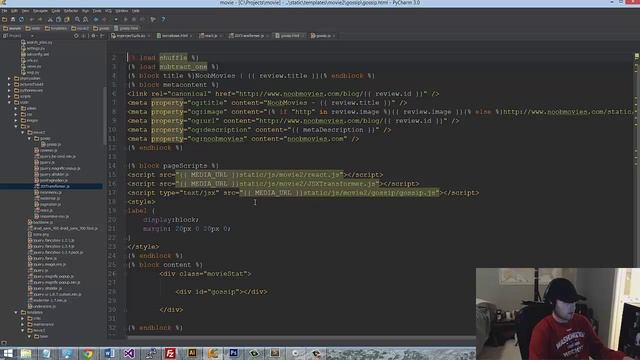The height and width of the screenshot is (360, 640).
Task: Switch to the react.js editor tab
Action: pyautogui.click(x=211, y=36)
